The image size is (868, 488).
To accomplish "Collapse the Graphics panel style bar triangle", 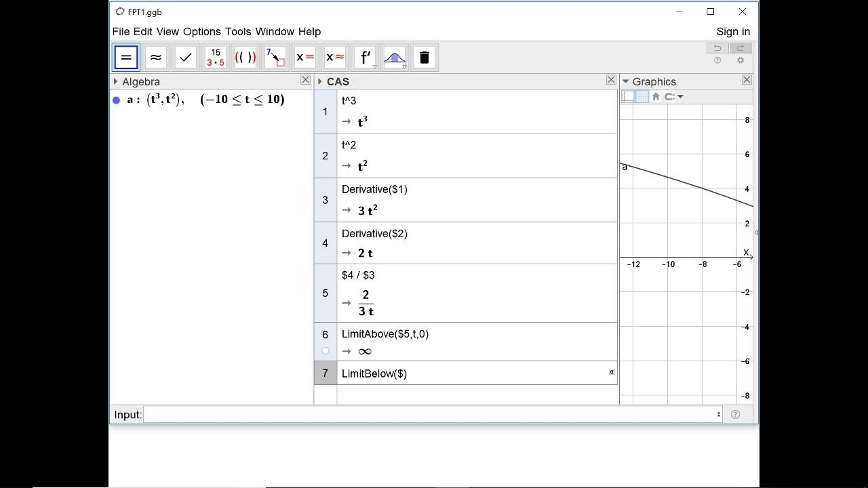I will tap(625, 81).
